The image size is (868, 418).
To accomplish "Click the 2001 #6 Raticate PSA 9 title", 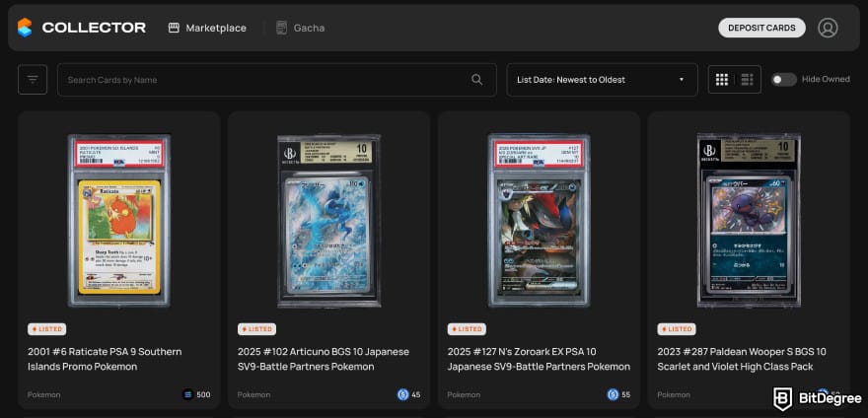I will [105, 359].
